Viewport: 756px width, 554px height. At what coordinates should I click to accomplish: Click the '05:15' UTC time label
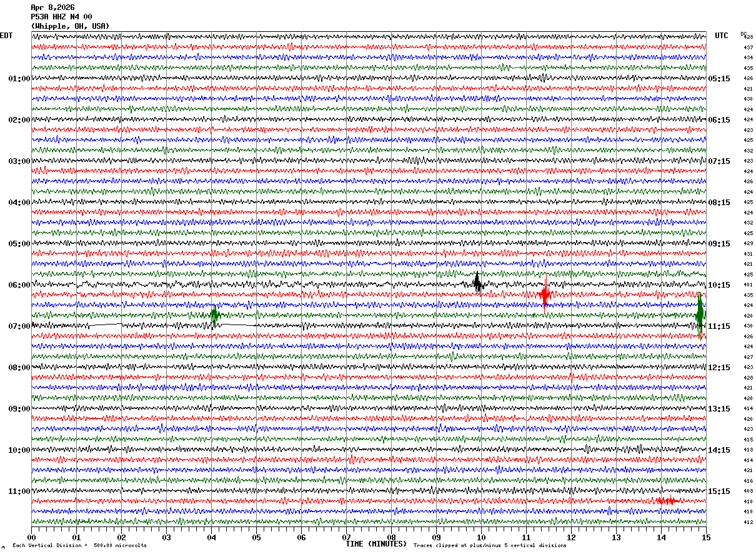(719, 79)
